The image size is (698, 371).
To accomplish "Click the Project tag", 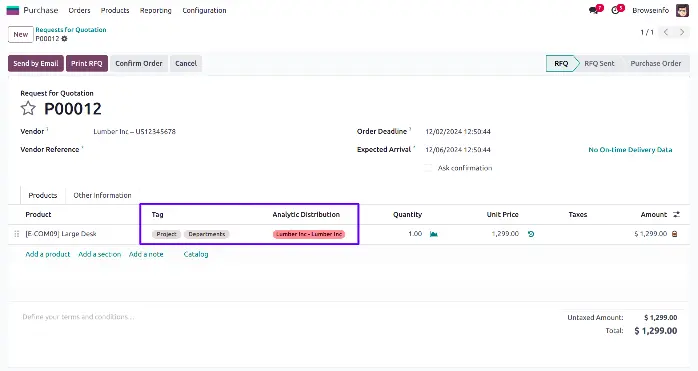I will tap(166, 234).
